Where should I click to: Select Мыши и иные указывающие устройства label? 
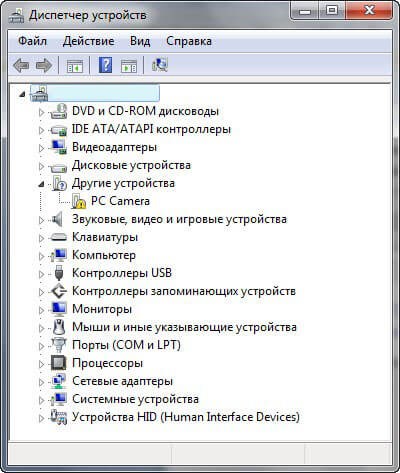(x=184, y=327)
